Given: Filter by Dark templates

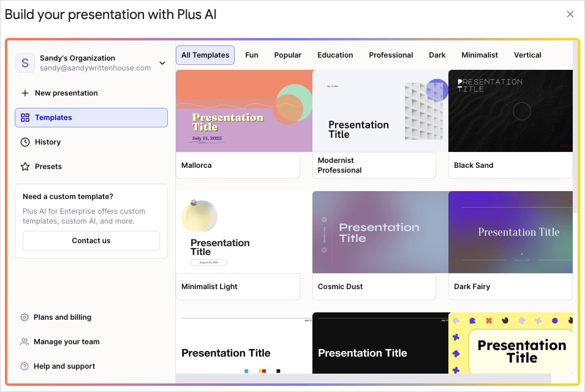Looking at the screenshot, I should (x=437, y=55).
